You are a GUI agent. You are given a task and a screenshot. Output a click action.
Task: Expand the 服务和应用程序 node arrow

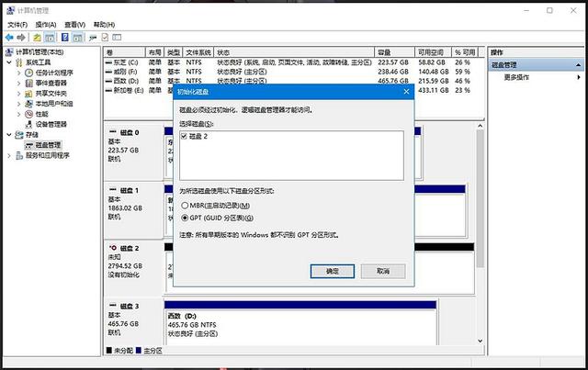click(9, 155)
